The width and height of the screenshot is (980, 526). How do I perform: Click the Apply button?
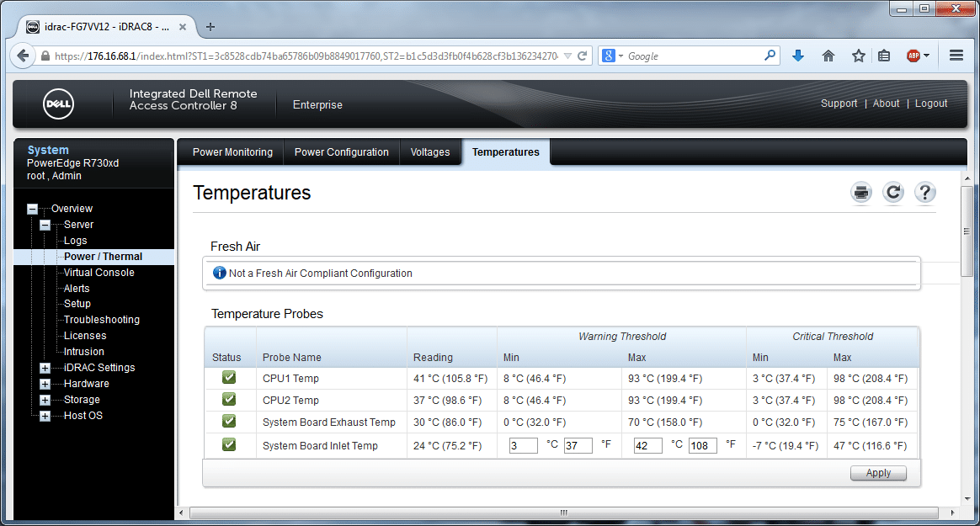(878, 473)
